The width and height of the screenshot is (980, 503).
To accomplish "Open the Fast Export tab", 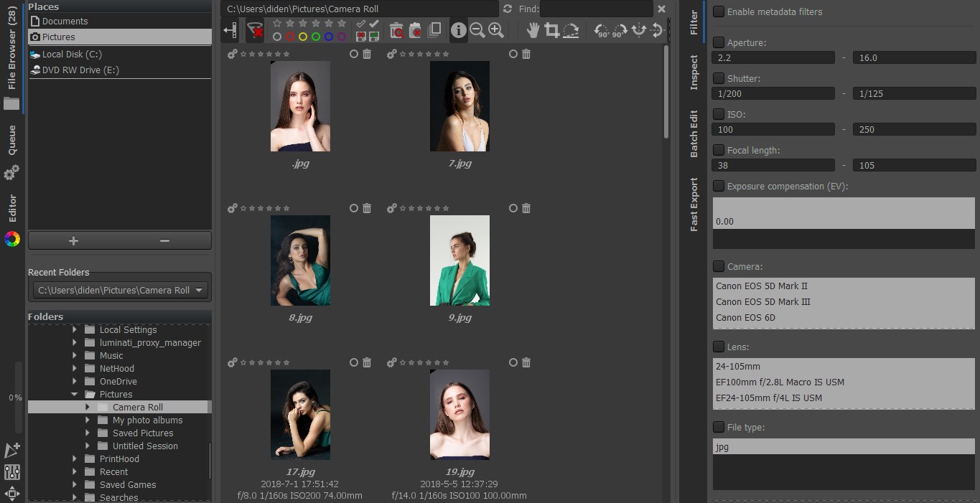I will click(694, 204).
